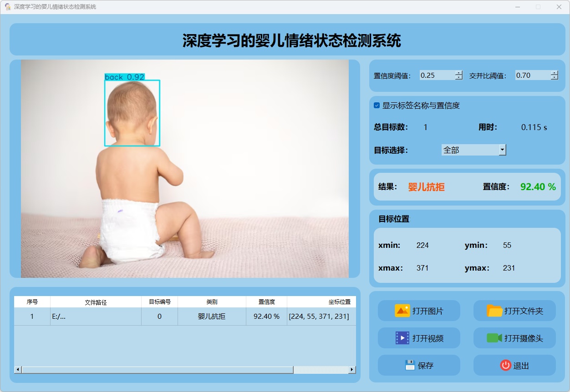Click the green camera icon on 打开摄像头
The height and width of the screenshot is (392, 570).
[494, 338]
